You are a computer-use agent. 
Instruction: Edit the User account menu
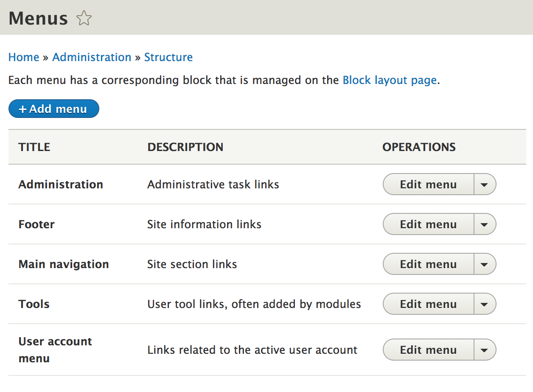point(428,350)
